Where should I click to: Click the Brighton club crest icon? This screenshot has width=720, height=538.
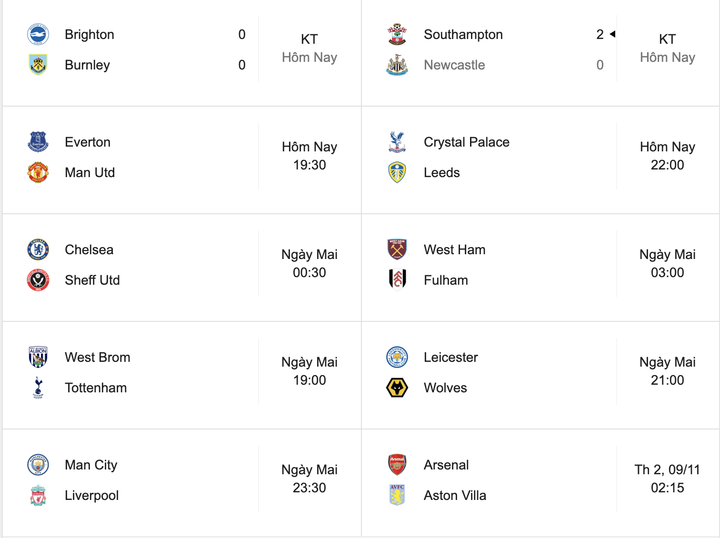pyautogui.click(x=38, y=35)
